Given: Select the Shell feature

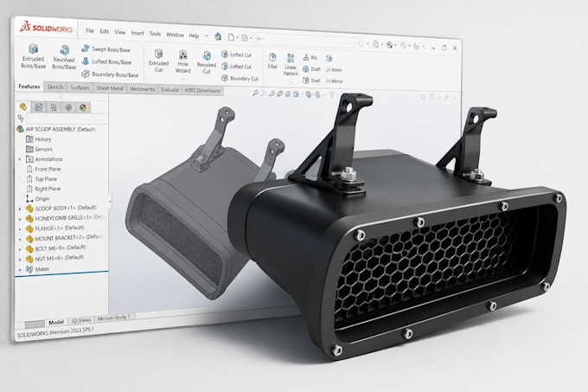Looking at the screenshot, I should pos(311,80).
